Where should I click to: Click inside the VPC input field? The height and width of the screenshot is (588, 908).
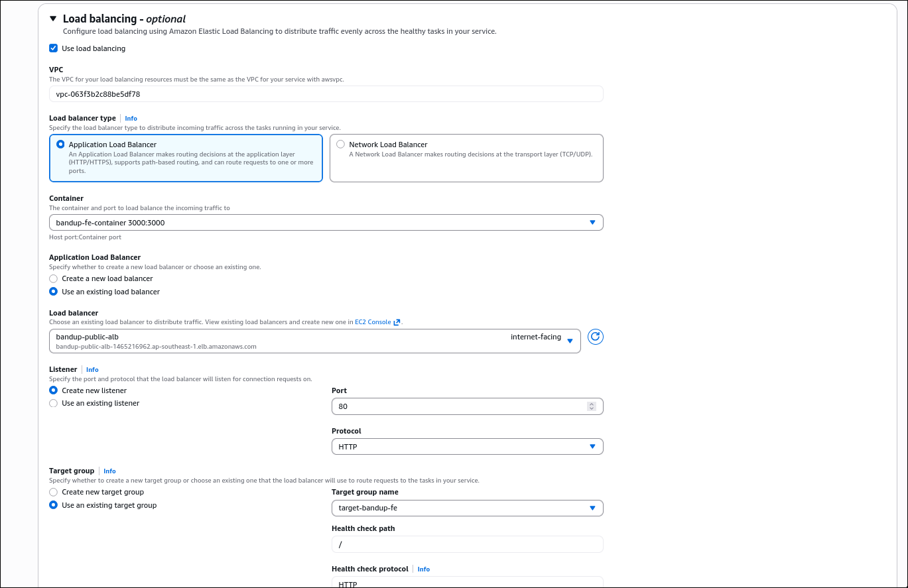tap(265, 93)
